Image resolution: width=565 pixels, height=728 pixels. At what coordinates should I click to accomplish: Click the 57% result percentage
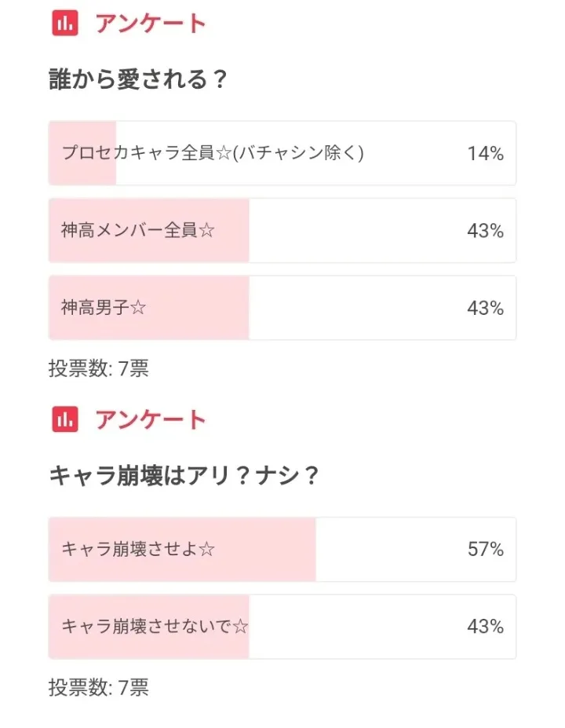pyautogui.click(x=485, y=550)
